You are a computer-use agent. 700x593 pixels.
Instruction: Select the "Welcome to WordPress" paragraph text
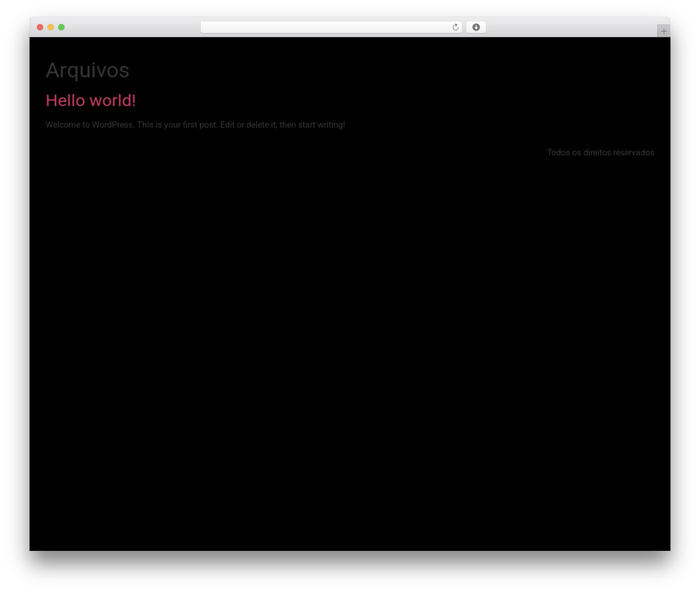pos(195,125)
